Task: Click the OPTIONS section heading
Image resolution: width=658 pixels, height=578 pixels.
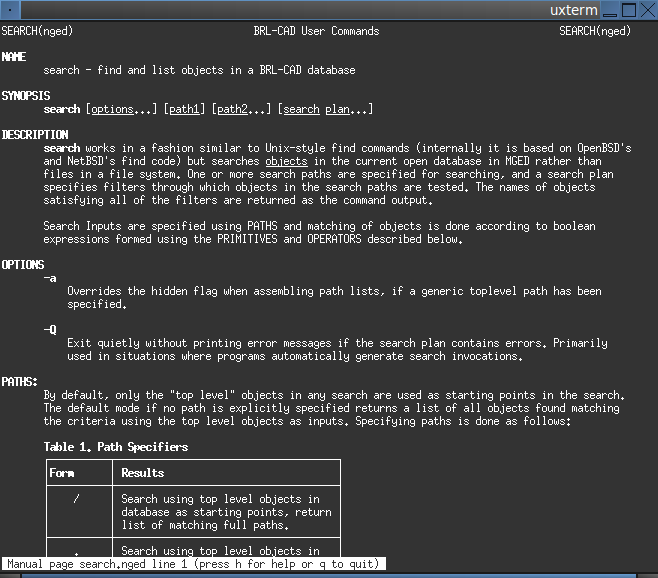Action: point(23,265)
